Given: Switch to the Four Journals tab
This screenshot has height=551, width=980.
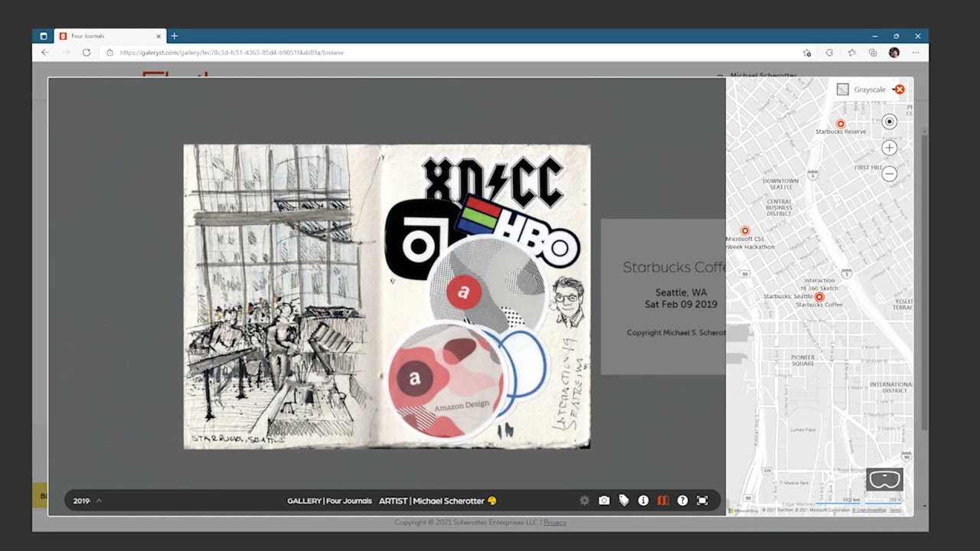Looking at the screenshot, I should (x=109, y=36).
